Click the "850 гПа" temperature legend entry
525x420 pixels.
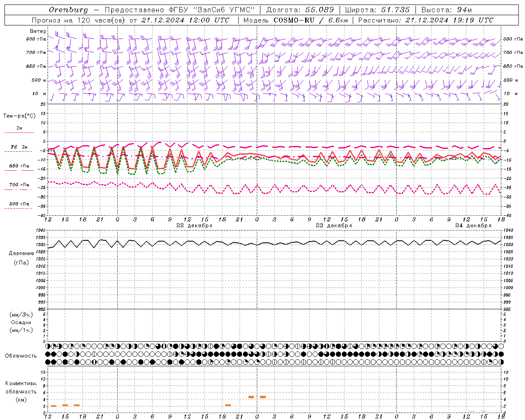[x=19, y=166]
